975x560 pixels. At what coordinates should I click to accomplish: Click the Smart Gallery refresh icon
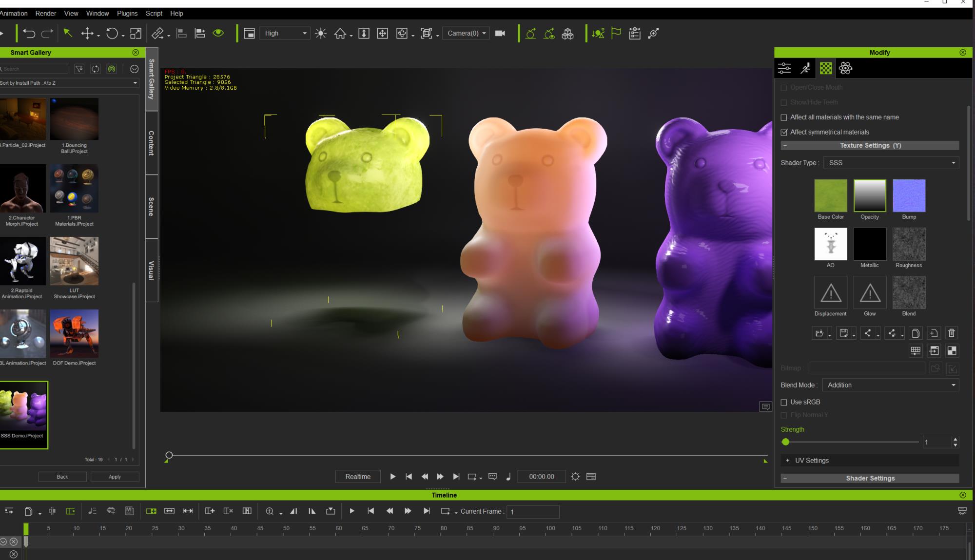coord(96,69)
